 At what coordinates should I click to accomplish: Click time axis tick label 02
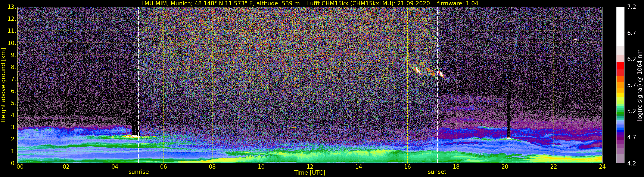point(66,167)
